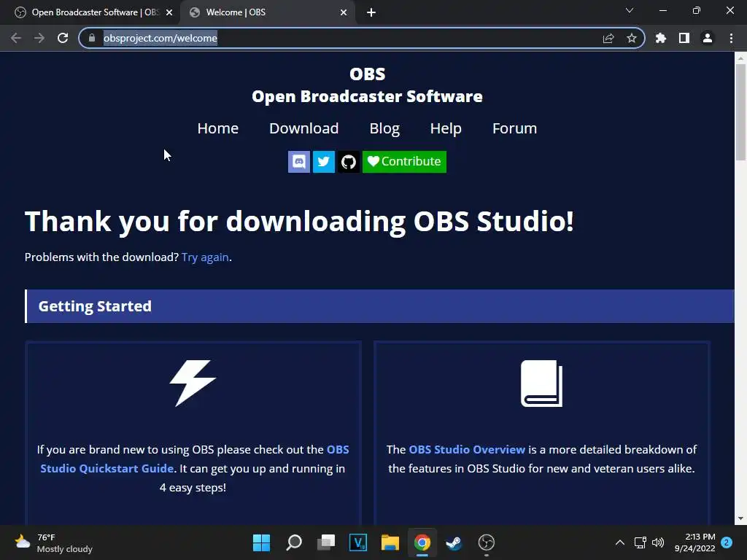Image resolution: width=747 pixels, height=560 pixels.
Task: Open the Help navigation link
Action: 446,128
